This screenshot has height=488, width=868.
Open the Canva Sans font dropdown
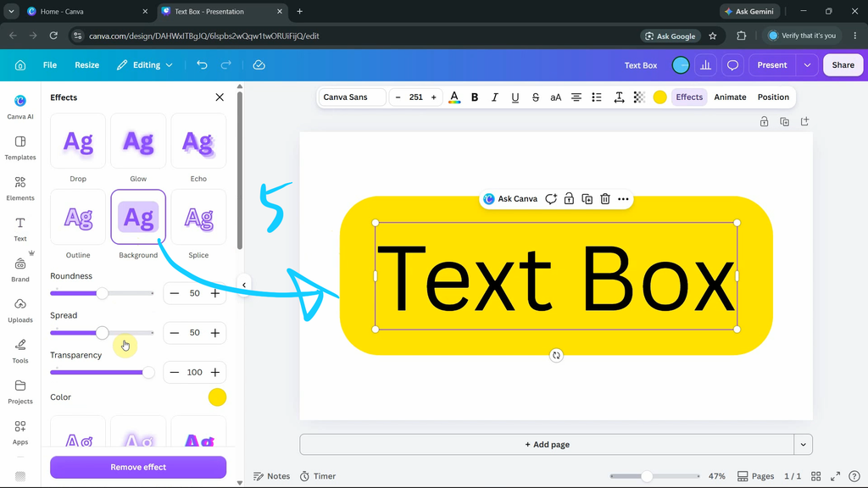pos(352,97)
